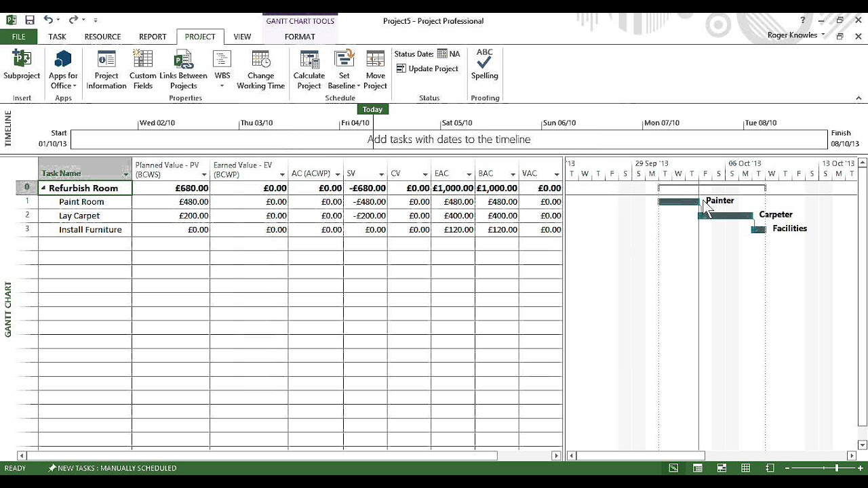Select the EAC cell £400.00 for Lay Carpet
This screenshot has width=868, height=488.
point(453,216)
